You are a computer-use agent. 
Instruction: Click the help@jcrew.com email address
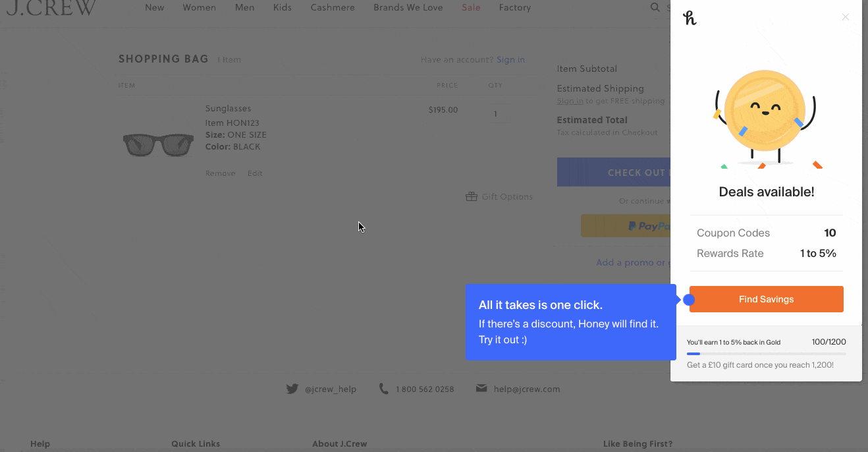pyautogui.click(x=527, y=389)
